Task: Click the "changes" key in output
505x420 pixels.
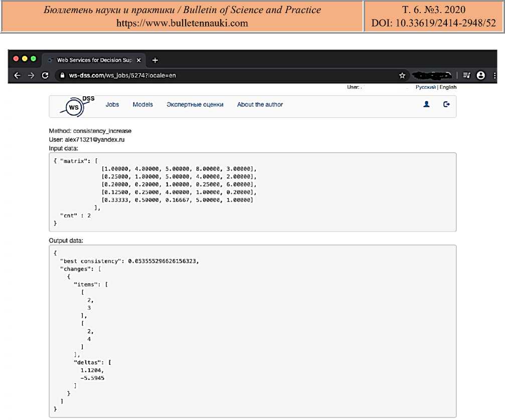Action: (x=77, y=269)
